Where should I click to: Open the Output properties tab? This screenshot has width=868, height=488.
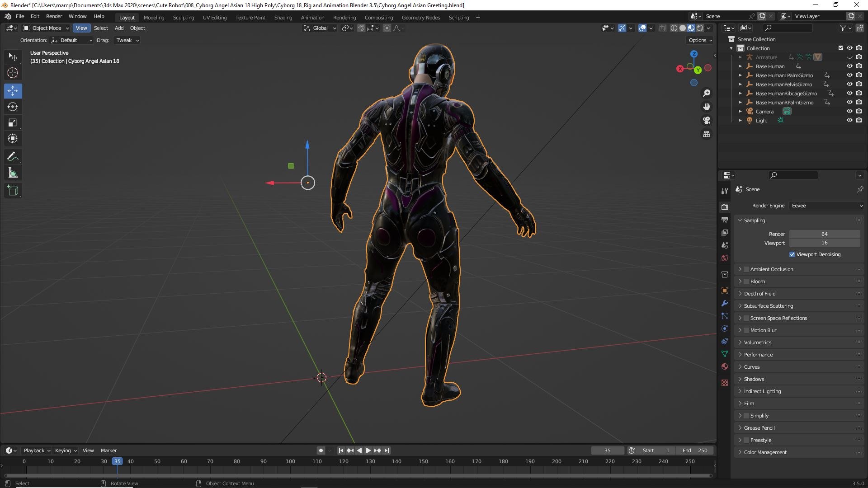coord(725,220)
